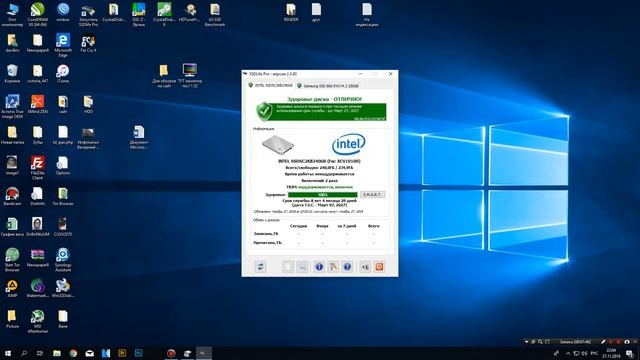Click the green shield checkmark icon
Screen dimensions: 640x360
tap(264, 111)
